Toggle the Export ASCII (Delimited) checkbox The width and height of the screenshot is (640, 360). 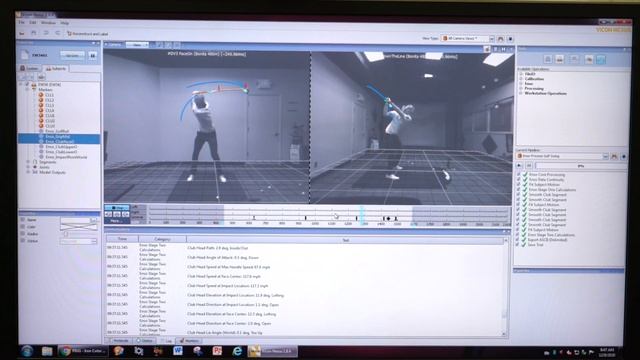tap(518, 240)
